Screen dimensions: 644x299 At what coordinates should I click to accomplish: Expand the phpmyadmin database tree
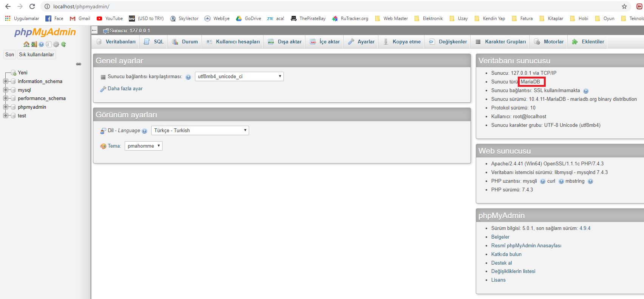pyautogui.click(x=6, y=107)
